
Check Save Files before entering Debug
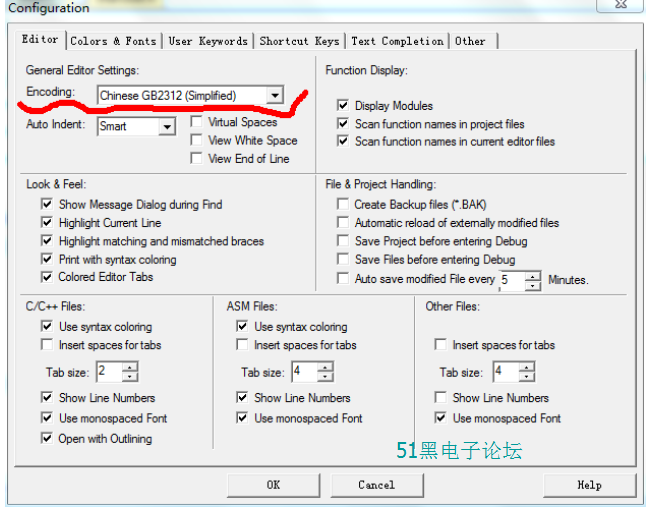343,259
